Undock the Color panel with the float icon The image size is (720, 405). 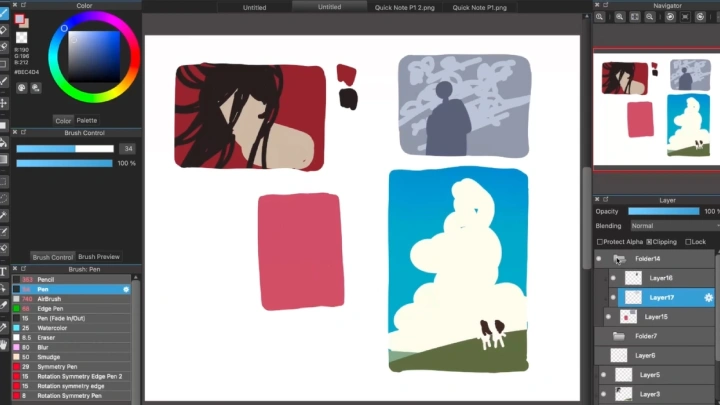pos(23,5)
